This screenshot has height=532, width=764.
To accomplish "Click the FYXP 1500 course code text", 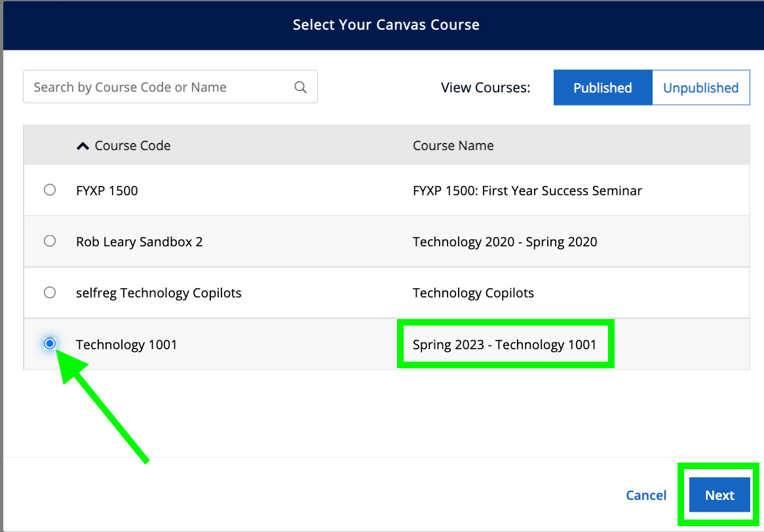I will pos(107,191).
